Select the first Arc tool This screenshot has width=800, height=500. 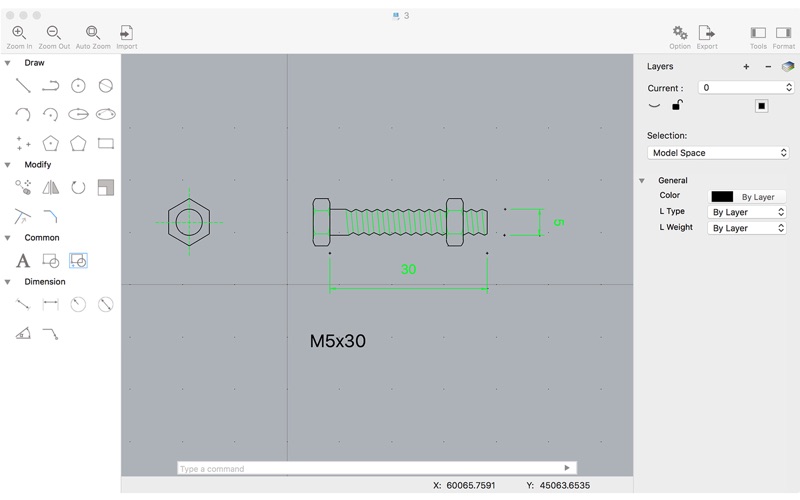point(23,114)
